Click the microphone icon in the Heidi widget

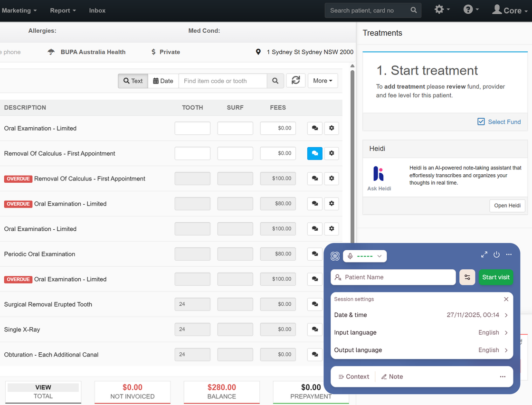350,256
